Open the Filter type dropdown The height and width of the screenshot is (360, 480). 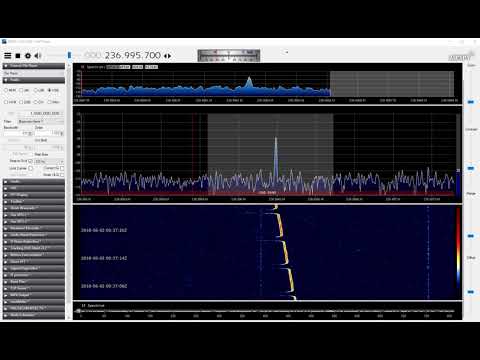(40, 121)
